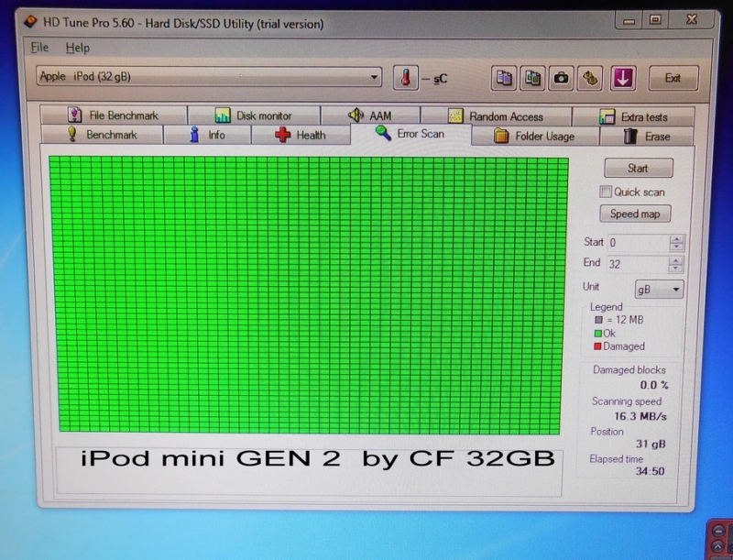Switch to the Erase tab
Viewport: 733px width, 560px height.
click(x=647, y=137)
